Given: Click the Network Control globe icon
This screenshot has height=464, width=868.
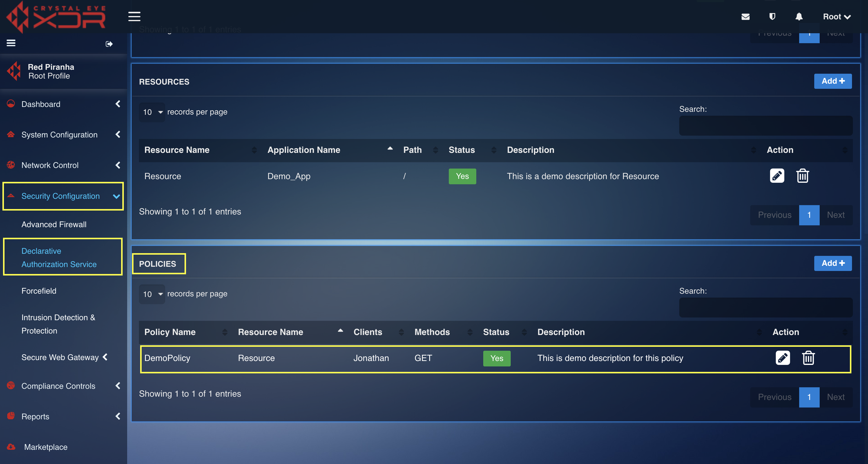Looking at the screenshot, I should pyautogui.click(x=11, y=165).
